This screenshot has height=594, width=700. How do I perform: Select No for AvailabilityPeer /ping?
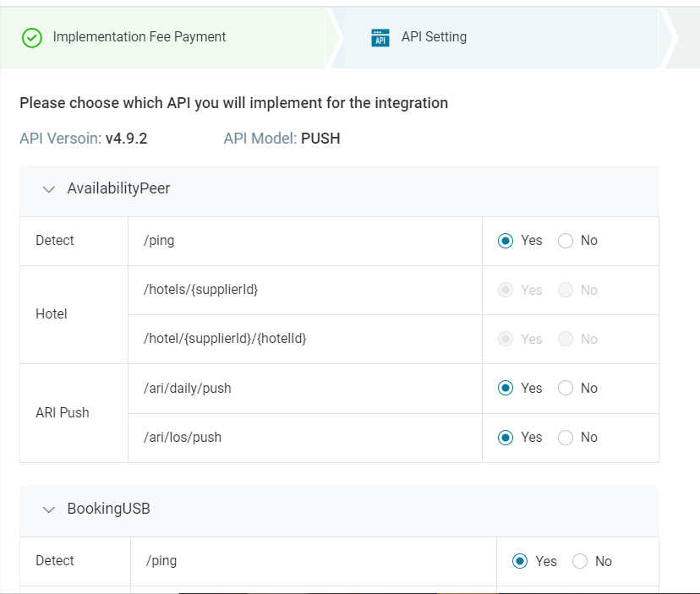pos(566,241)
